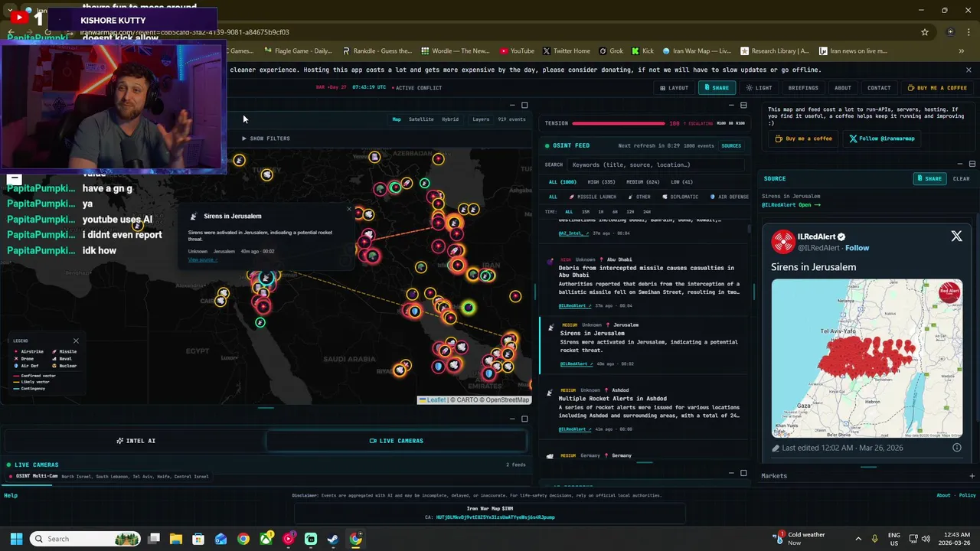Open Steam from the Windows taskbar
Viewport: 980px width, 551px height.
(333, 539)
